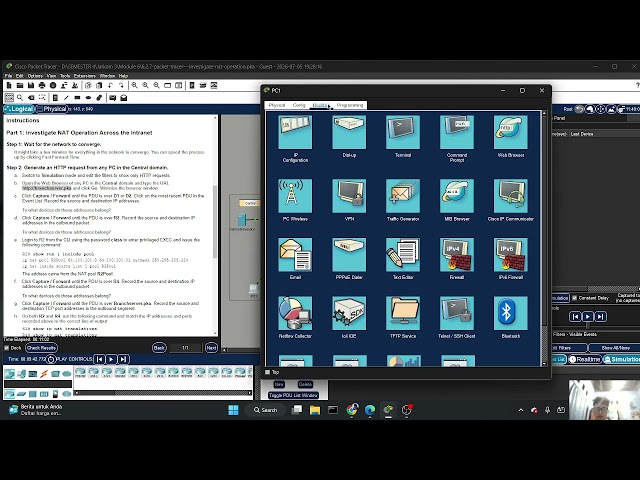Open the IPv4 Firewall app
640x480 pixels.
click(457, 255)
